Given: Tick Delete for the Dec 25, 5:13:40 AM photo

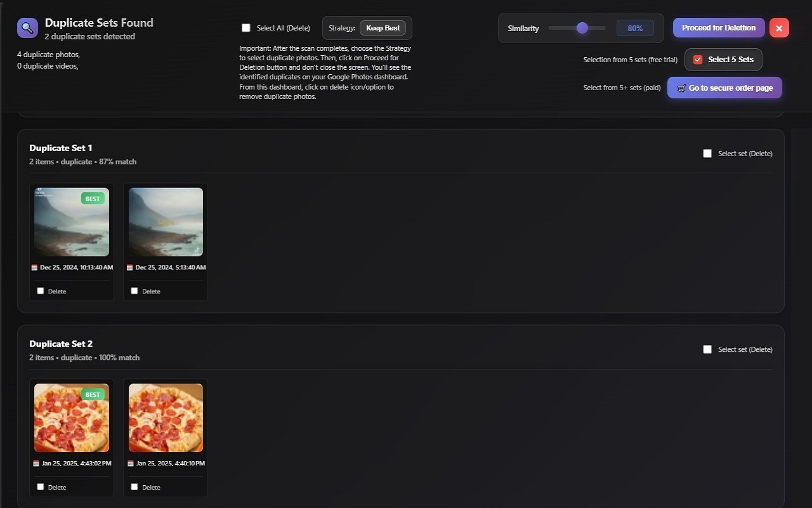Looking at the screenshot, I should click(x=134, y=291).
